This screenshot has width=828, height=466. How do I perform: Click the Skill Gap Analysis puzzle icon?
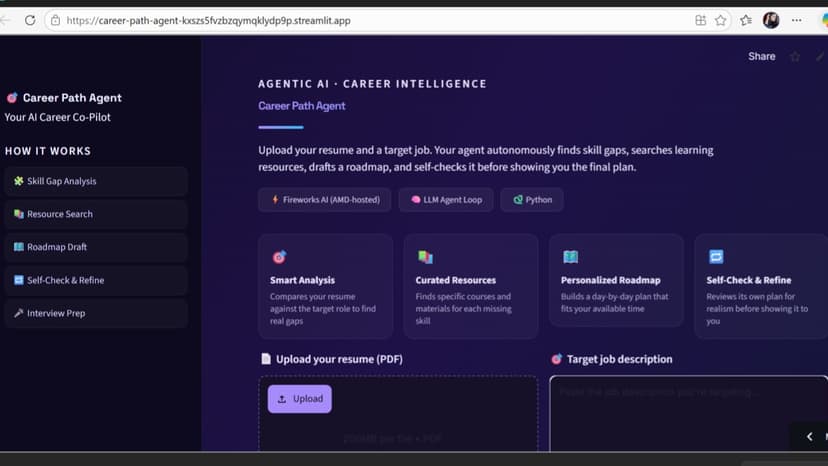pyautogui.click(x=18, y=181)
